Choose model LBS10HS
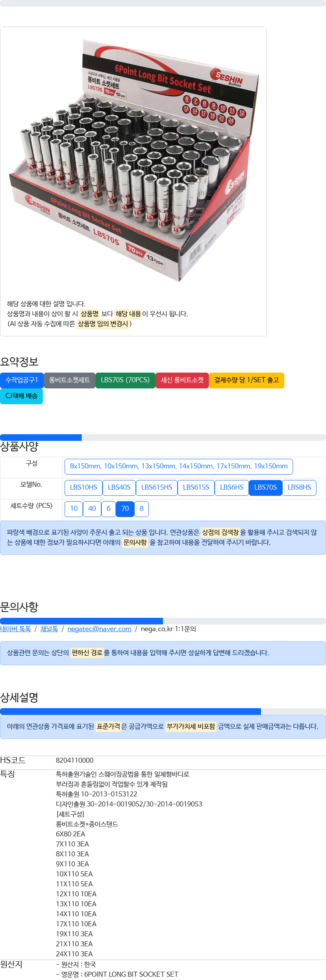The image size is (326, 980). (x=83, y=488)
